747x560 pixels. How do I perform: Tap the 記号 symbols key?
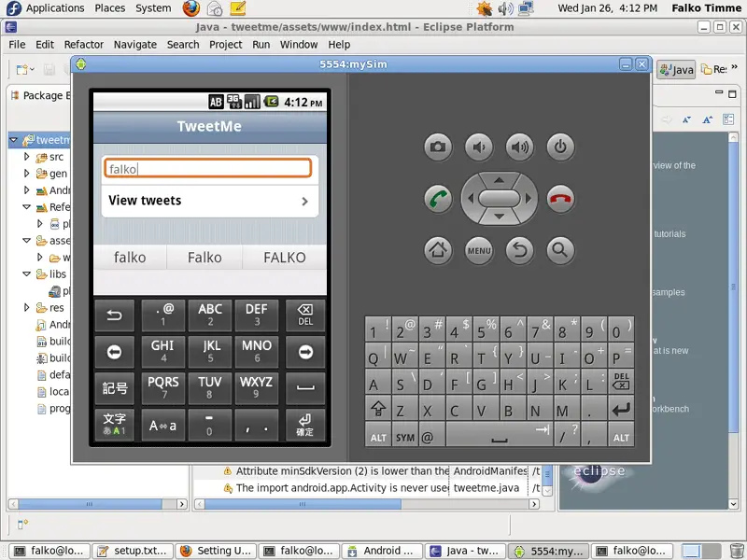(x=114, y=388)
